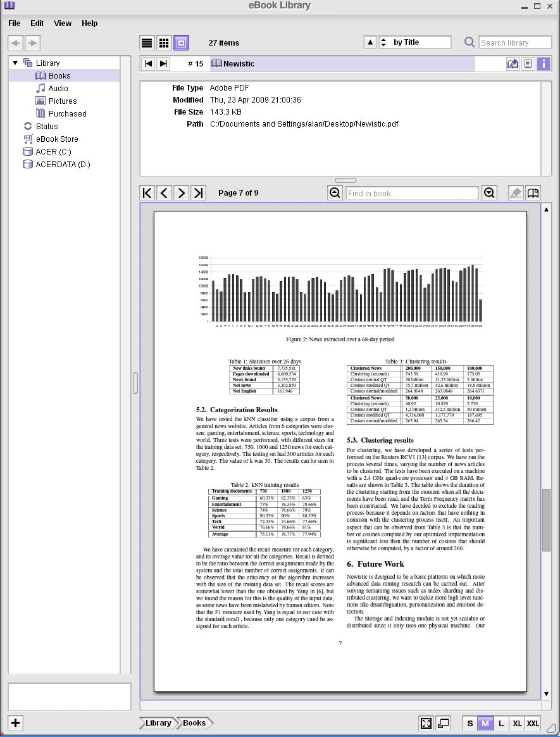Find previous match in book
The height and width of the screenshot is (737, 560).
[335, 192]
